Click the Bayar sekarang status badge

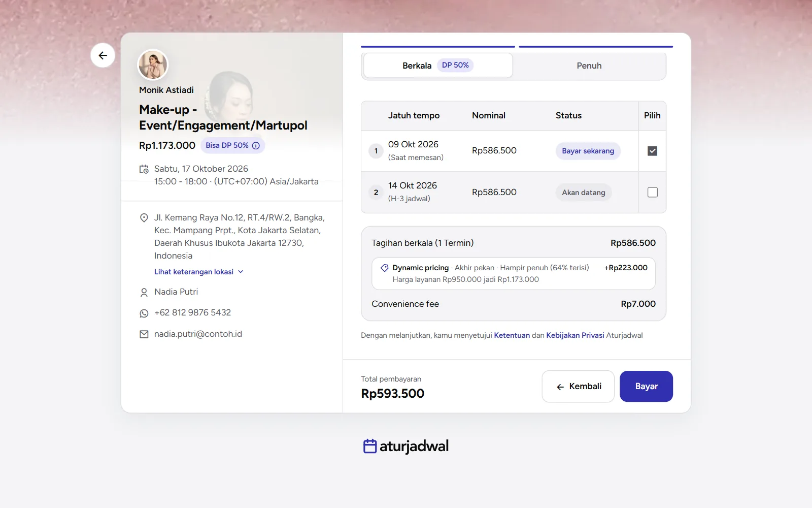click(x=588, y=151)
